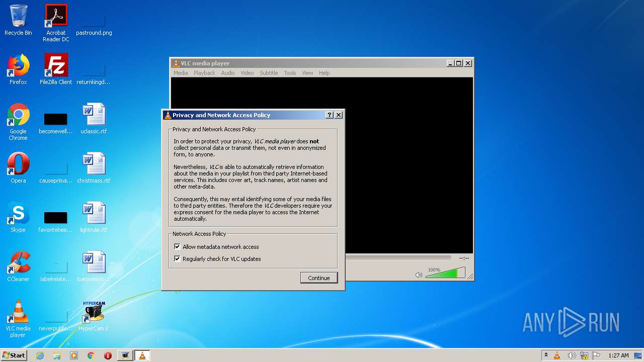
Task: Click the VLC playback seek bar
Action: click(398, 257)
